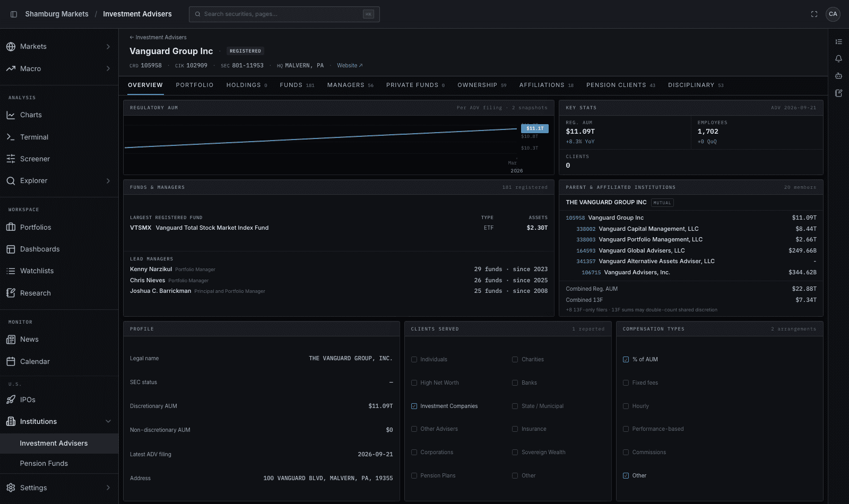The height and width of the screenshot is (504, 849).
Task: Open Vanguard Capital Management, LLC
Action: [648, 229]
